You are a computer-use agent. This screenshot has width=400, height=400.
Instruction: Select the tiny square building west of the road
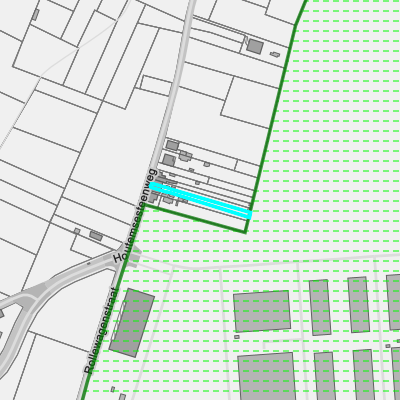(77, 231)
